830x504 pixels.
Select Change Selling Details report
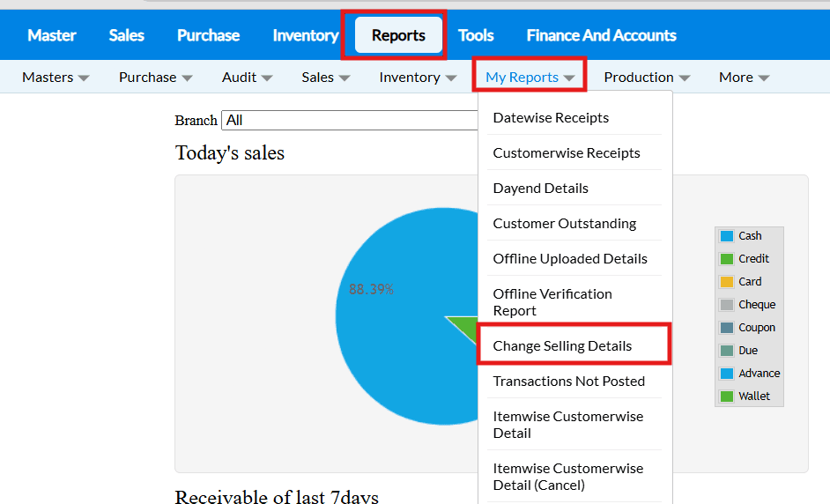(562, 345)
